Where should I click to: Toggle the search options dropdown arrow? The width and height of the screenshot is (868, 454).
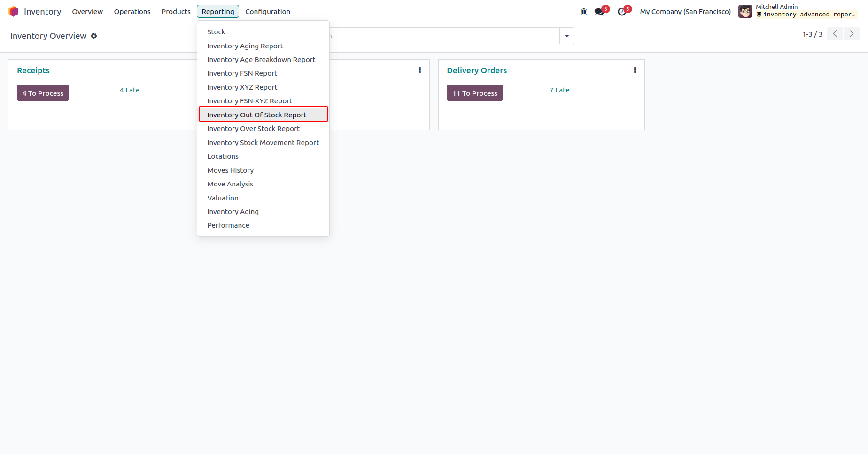tap(567, 36)
